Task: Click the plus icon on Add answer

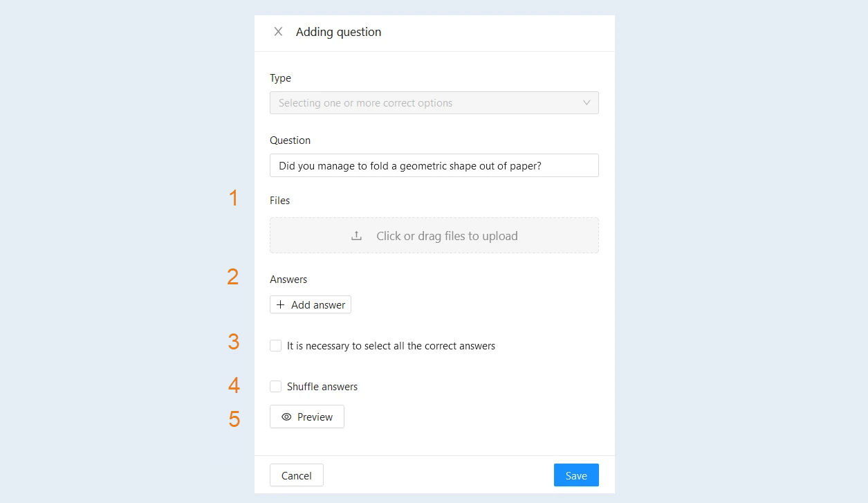Action: [x=281, y=305]
